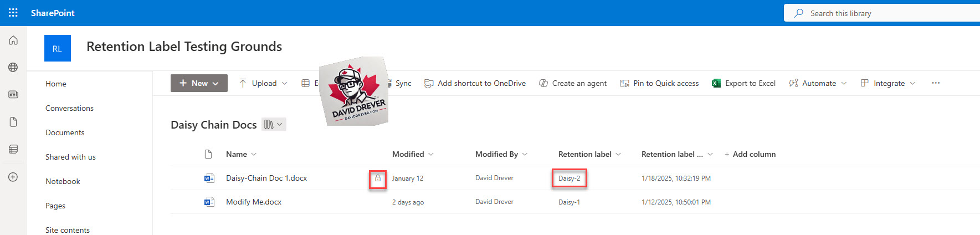Click the RL site logo tile
Image resolution: width=980 pixels, height=235 pixels.
58,48
